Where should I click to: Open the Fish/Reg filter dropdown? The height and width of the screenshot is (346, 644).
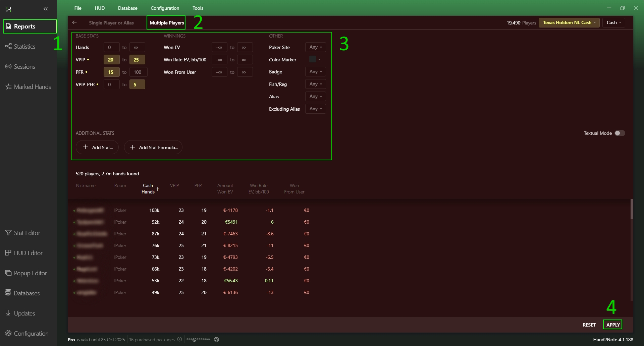pos(315,84)
